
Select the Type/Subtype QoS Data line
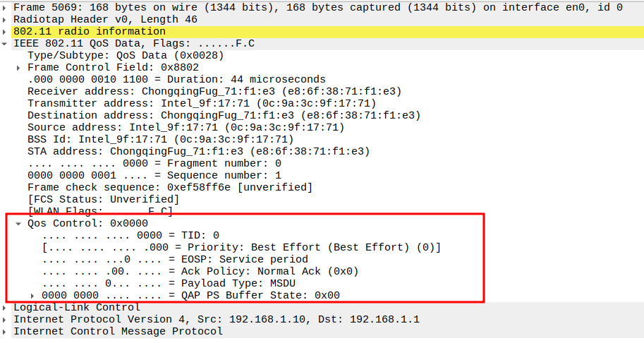point(126,56)
